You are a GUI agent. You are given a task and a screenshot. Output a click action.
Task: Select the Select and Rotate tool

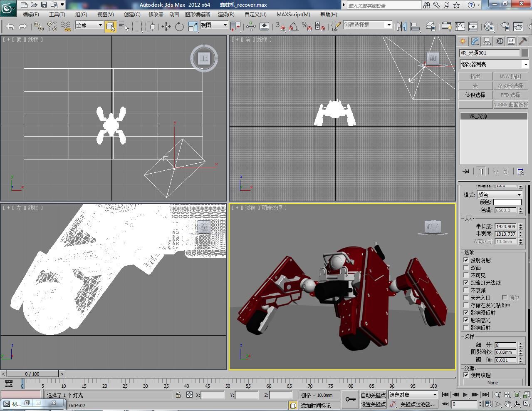point(179,27)
